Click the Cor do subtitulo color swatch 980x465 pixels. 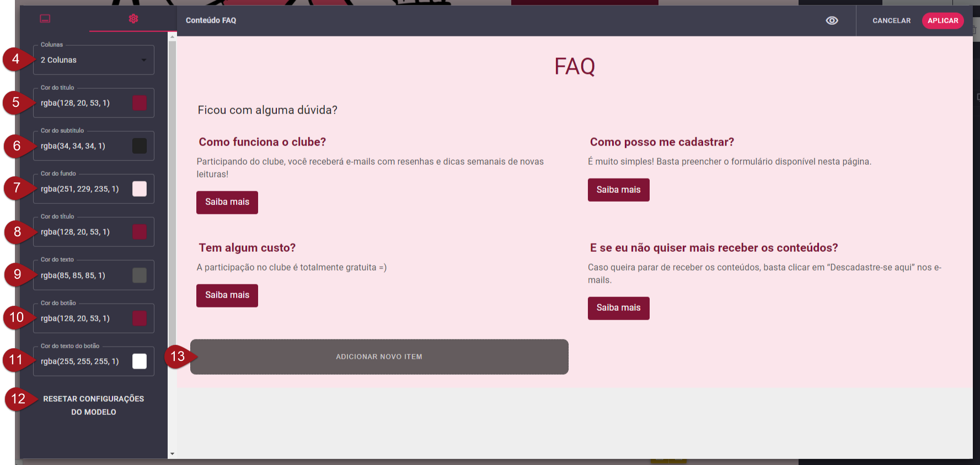point(140,146)
